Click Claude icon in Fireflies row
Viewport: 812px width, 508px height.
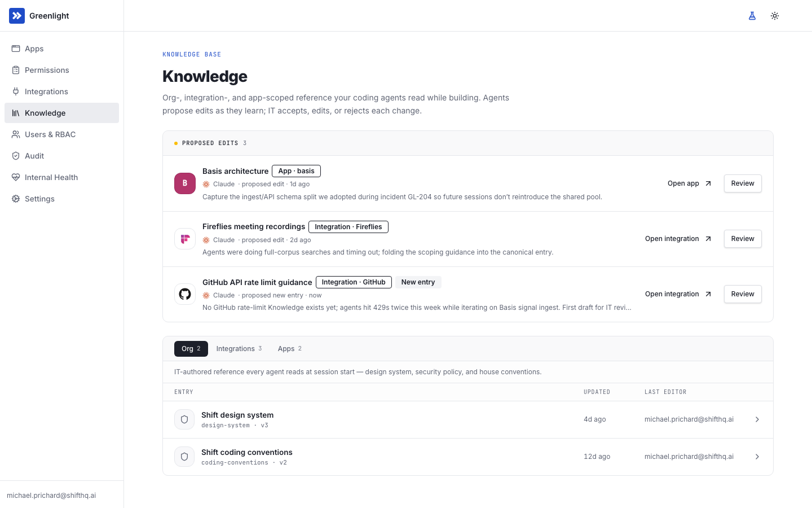[206, 240]
